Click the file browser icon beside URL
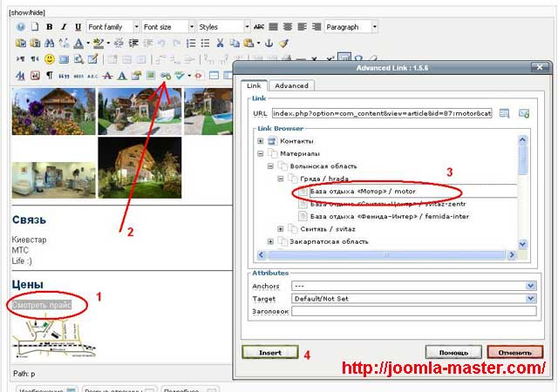The width and height of the screenshot is (558, 392). point(505,113)
